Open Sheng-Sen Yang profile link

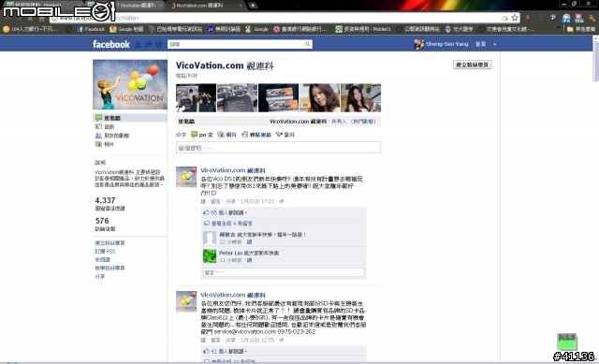(x=446, y=44)
